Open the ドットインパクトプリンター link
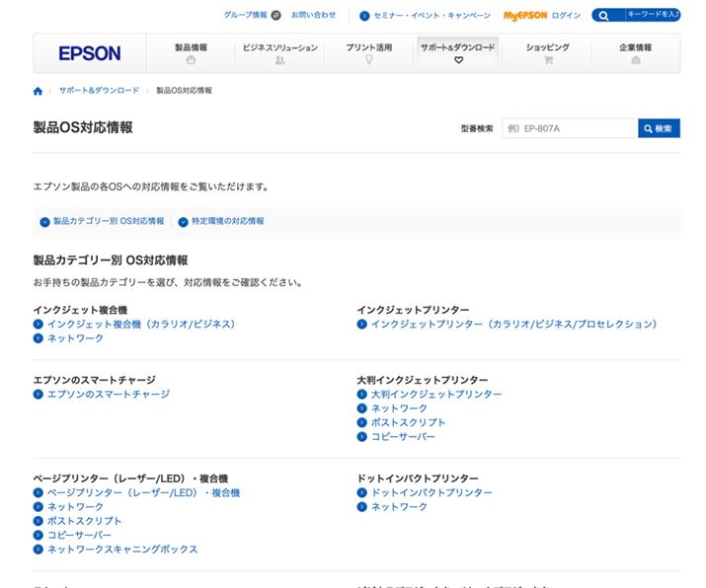The image size is (706, 588). point(431,492)
